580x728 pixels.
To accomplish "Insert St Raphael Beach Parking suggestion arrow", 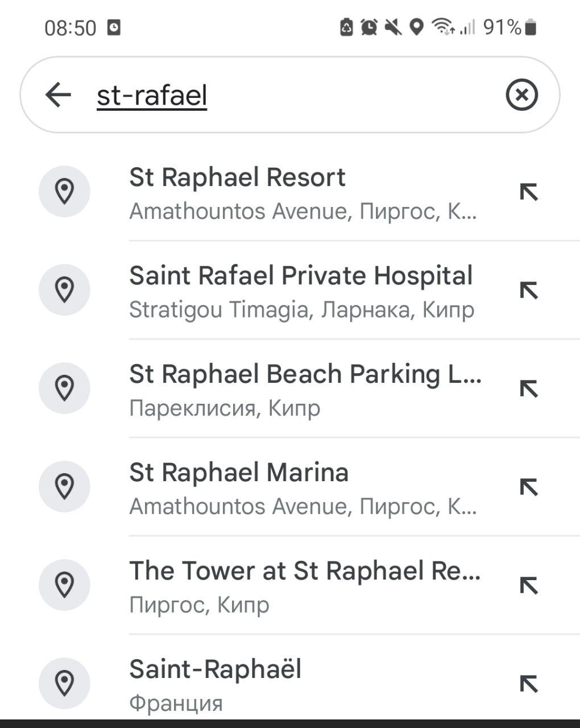I will 528,389.
